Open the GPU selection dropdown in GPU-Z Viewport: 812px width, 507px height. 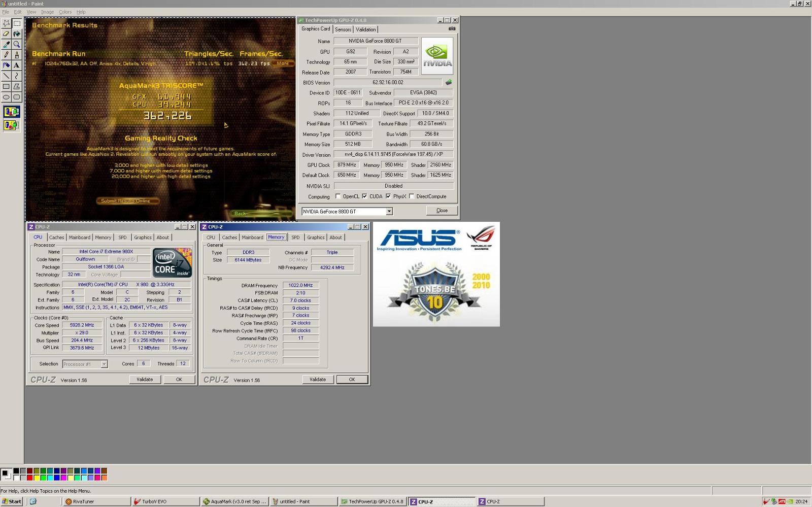coord(389,212)
